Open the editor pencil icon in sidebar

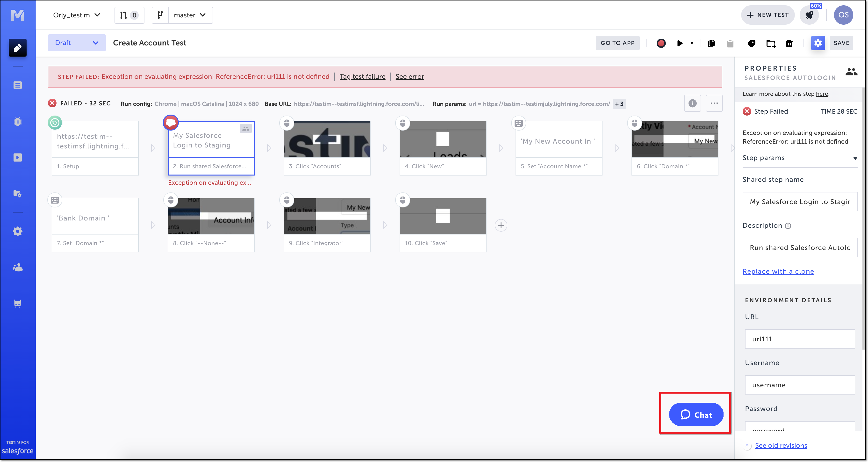pyautogui.click(x=18, y=48)
